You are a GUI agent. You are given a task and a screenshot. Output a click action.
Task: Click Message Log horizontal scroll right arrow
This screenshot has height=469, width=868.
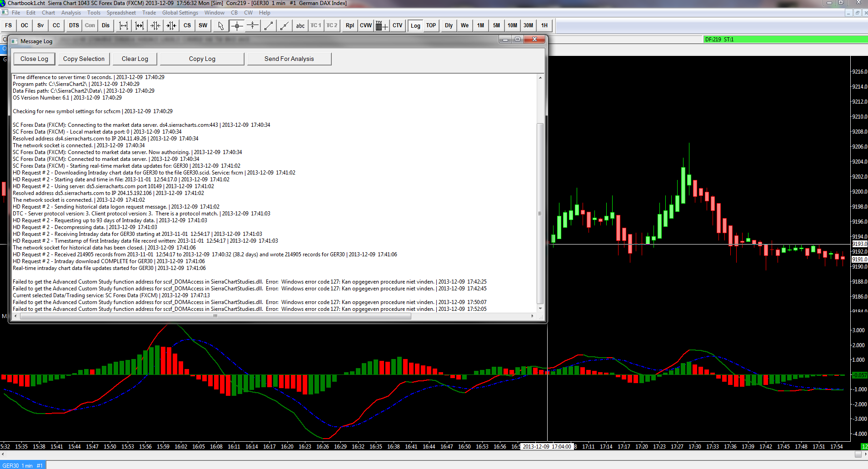(x=532, y=316)
